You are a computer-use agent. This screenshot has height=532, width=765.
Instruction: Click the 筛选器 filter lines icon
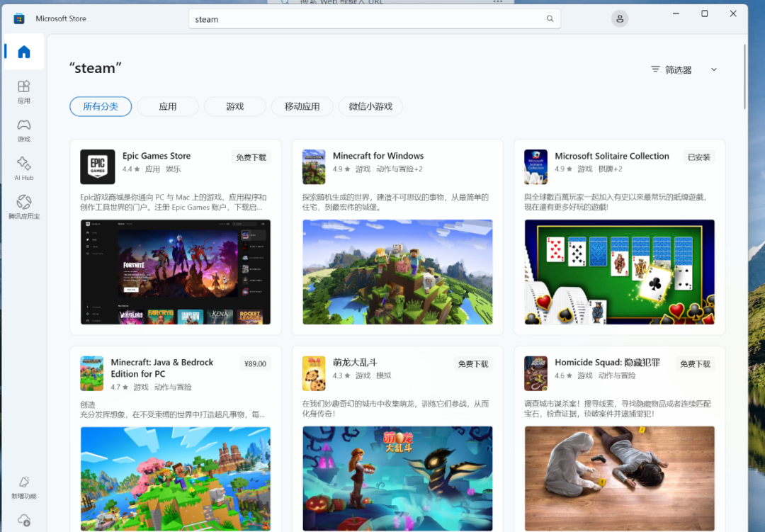(x=655, y=69)
